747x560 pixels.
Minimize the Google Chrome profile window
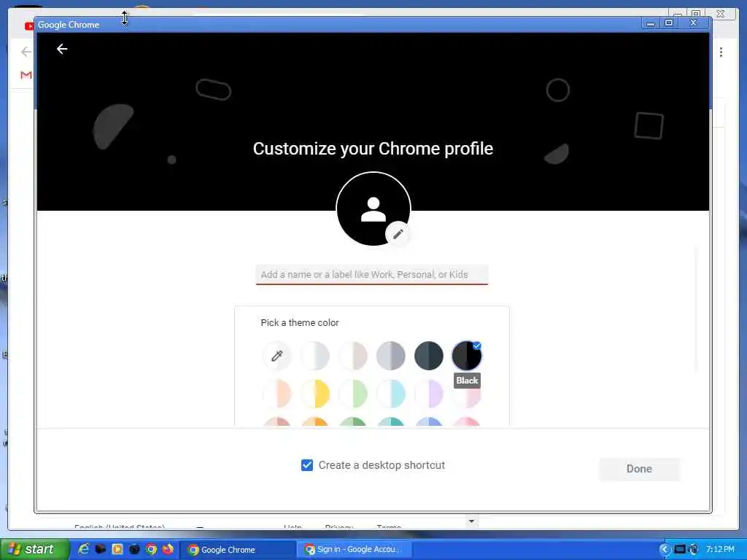[x=650, y=23]
